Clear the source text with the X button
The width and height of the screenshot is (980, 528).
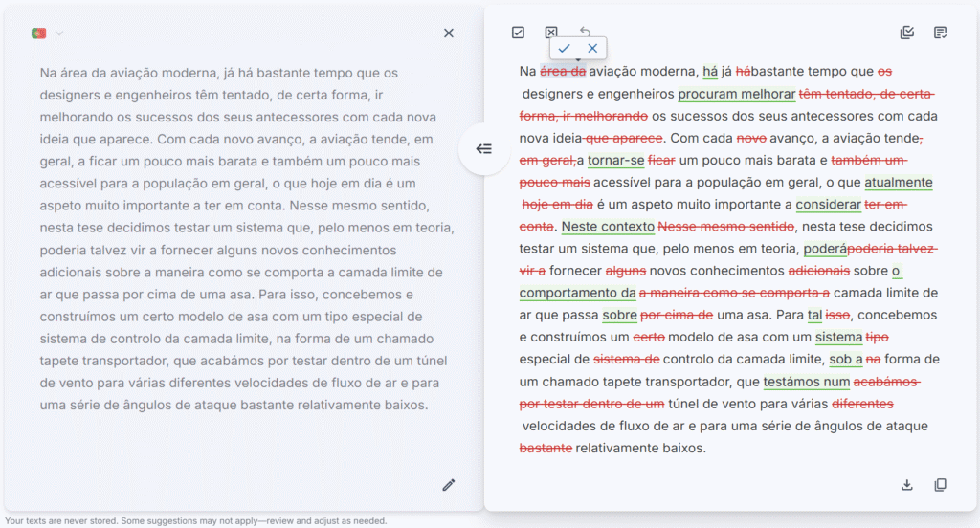(x=449, y=33)
